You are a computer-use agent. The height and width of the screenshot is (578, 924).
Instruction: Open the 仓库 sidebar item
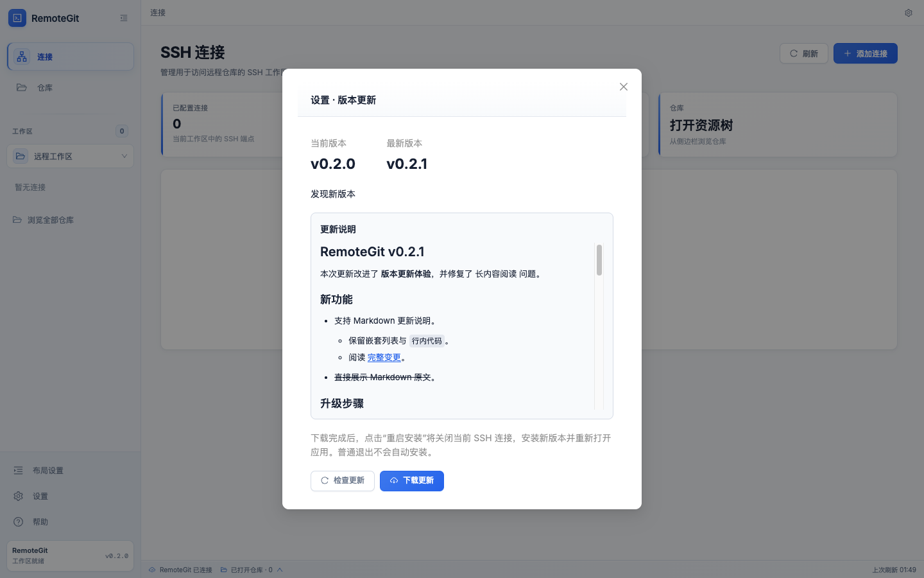click(71, 87)
